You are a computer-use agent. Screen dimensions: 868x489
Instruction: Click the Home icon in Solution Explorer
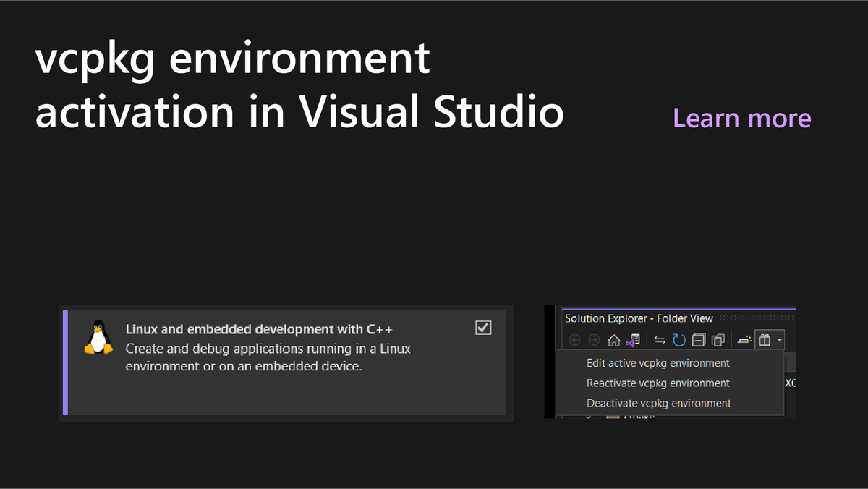click(614, 340)
